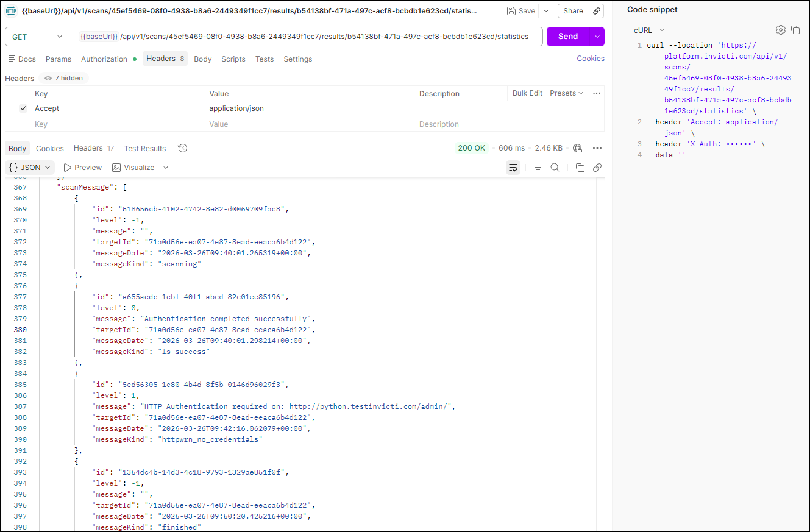Open the cURL language selector

(649, 30)
